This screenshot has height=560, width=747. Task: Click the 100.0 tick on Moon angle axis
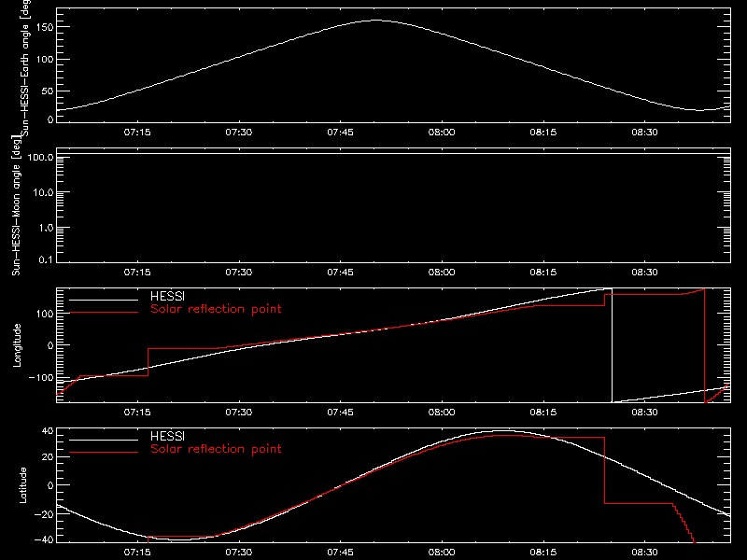pos(40,158)
